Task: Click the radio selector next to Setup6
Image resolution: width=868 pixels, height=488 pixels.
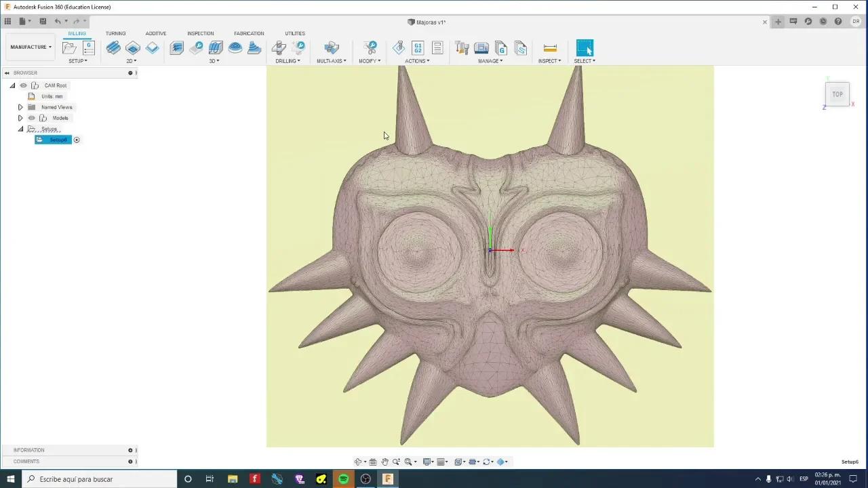Action: [x=77, y=140]
